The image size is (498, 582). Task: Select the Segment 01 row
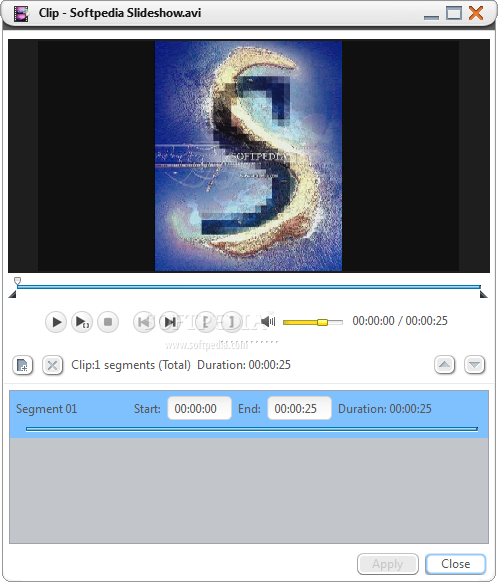pos(249,414)
